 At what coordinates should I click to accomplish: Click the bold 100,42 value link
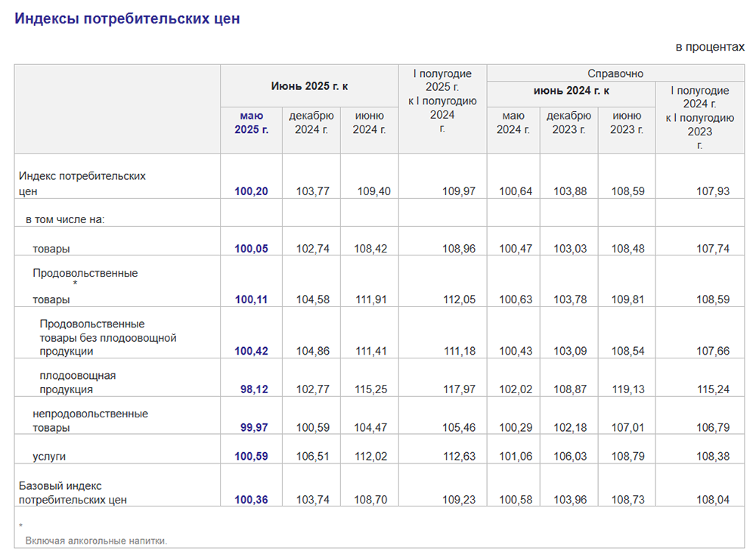tap(251, 352)
